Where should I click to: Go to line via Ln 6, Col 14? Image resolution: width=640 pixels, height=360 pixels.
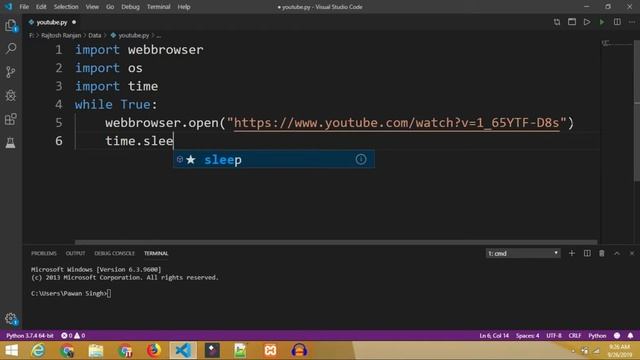[494, 336]
